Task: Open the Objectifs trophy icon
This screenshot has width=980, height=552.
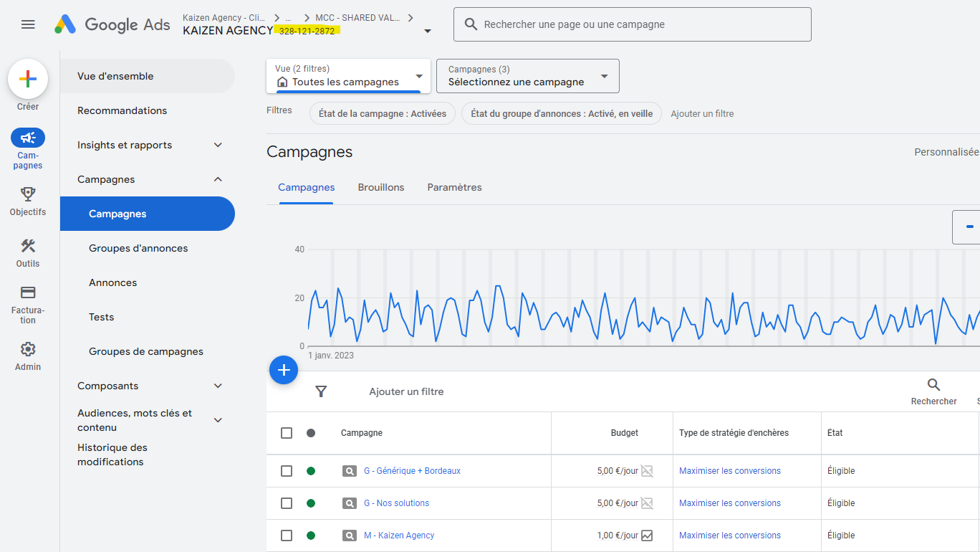Action: point(28,194)
